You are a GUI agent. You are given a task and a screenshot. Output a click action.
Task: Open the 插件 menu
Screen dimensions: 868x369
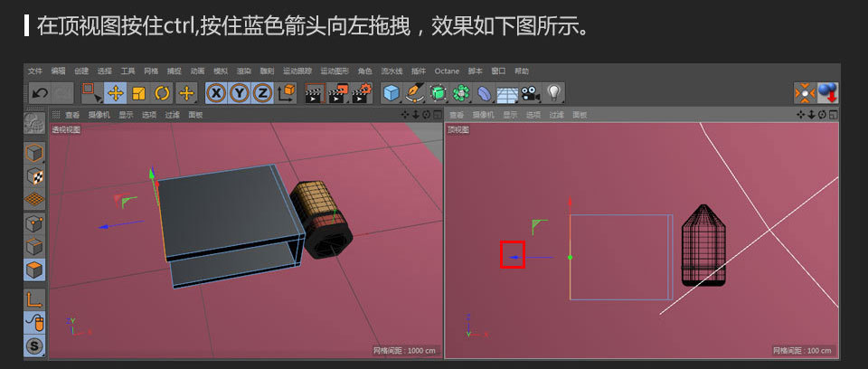tap(419, 71)
